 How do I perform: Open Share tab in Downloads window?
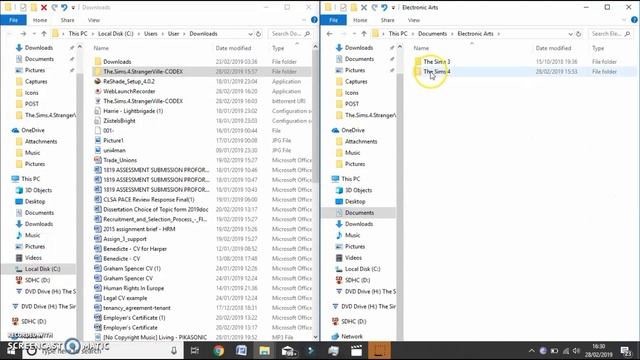click(67, 20)
